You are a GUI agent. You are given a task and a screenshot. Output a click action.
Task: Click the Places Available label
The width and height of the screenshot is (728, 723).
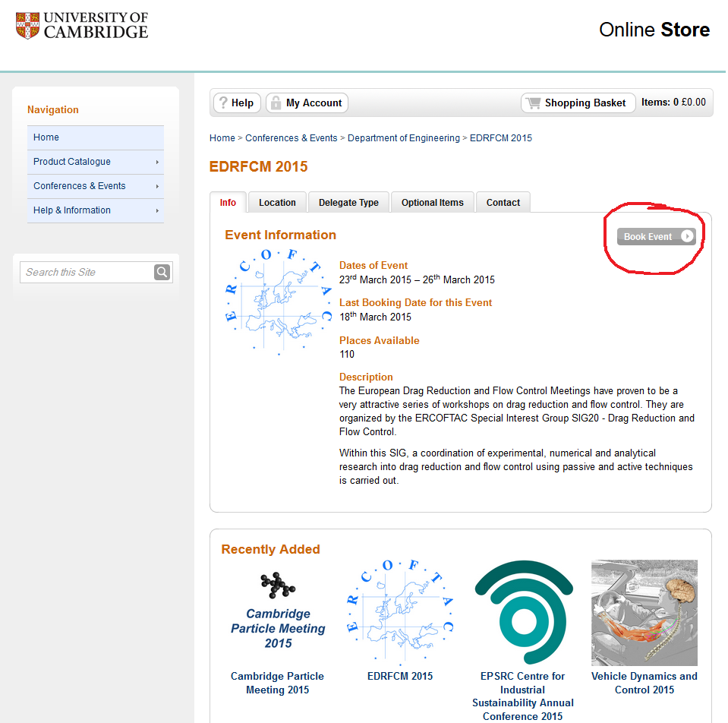coord(380,340)
